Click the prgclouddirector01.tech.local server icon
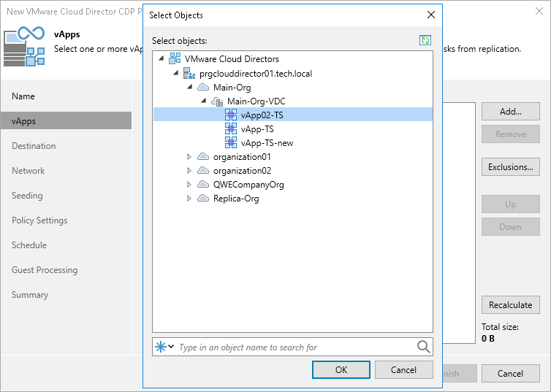 click(x=189, y=73)
